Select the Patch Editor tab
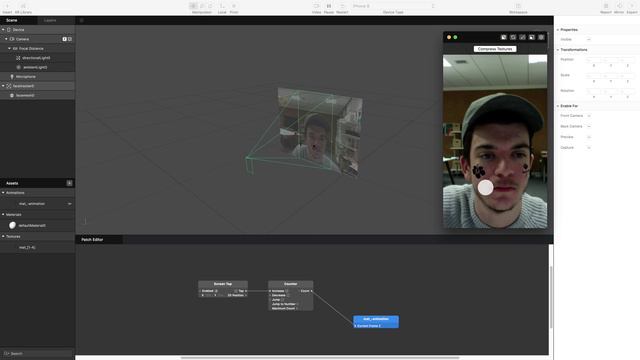 [x=92, y=240]
